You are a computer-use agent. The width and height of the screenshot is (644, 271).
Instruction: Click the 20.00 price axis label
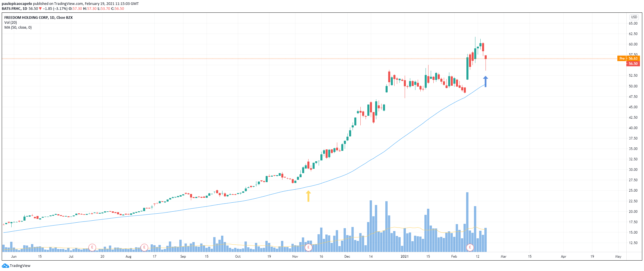coord(633,212)
